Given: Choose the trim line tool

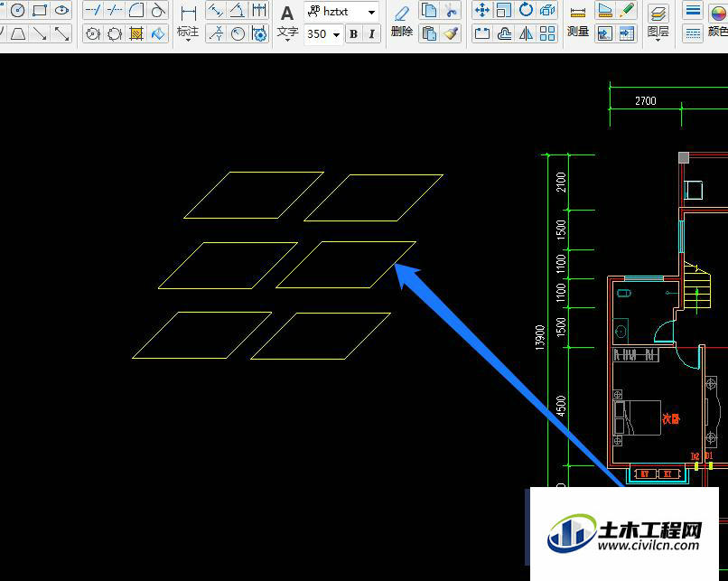Looking at the screenshot, I should tap(114, 10).
